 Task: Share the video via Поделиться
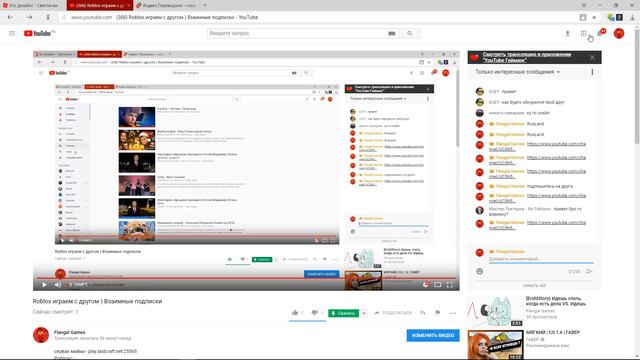click(x=393, y=313)
